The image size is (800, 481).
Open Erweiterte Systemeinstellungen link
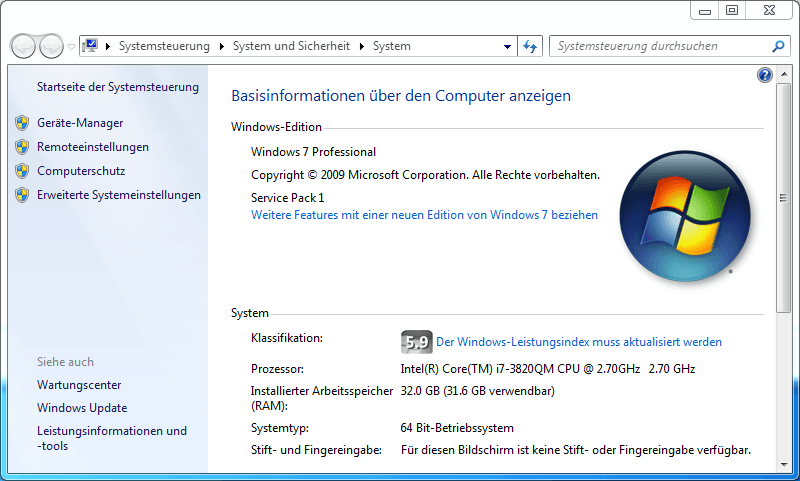pos(119,195)
